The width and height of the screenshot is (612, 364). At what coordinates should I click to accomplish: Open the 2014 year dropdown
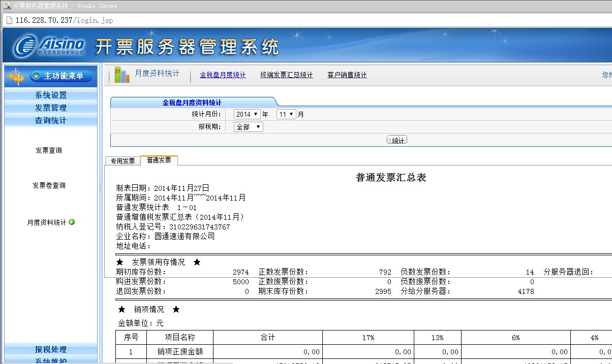247,115
